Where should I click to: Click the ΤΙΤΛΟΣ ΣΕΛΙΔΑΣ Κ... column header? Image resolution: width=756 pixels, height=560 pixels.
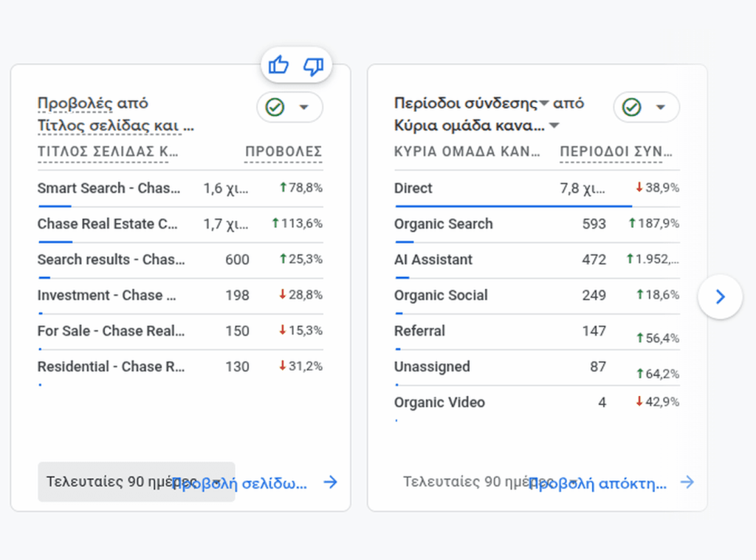click(x=108, y=152)
